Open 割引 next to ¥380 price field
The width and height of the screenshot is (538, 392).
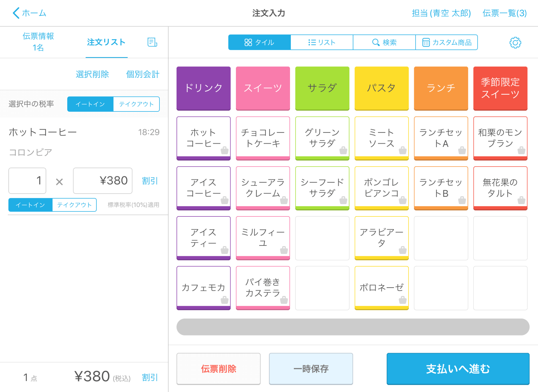pos(150,181)
